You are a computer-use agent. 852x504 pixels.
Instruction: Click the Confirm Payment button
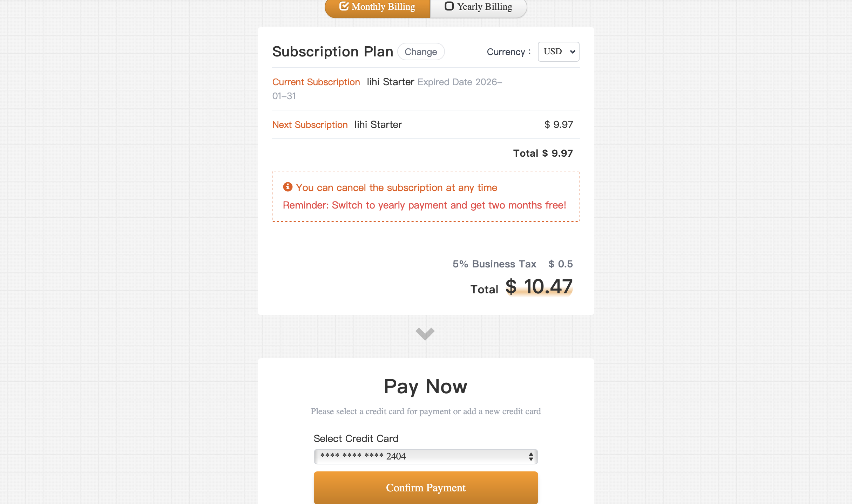pyautogui.click(x=426, y=488)
